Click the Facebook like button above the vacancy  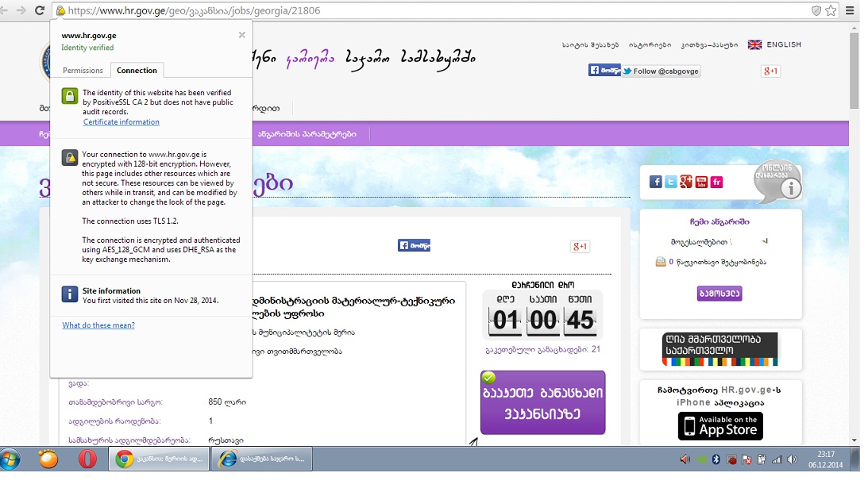pos(414,245)
